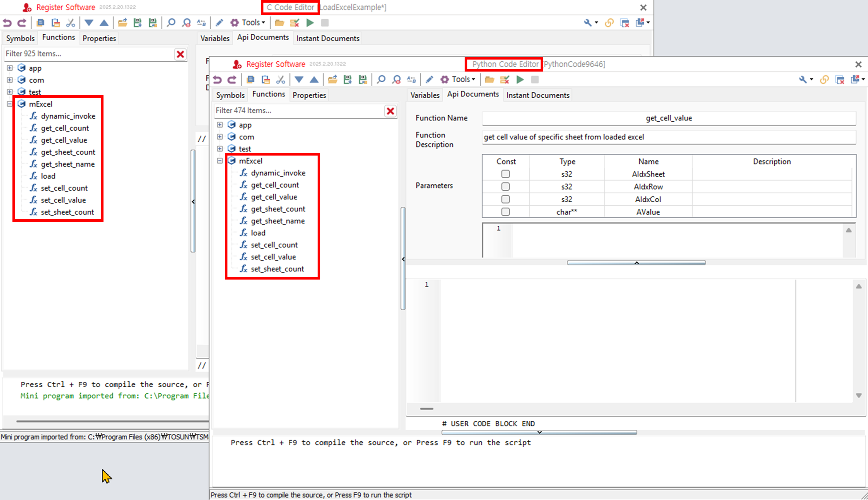
Task: Expand the app node in C editor tree
Action: [10, 68]
